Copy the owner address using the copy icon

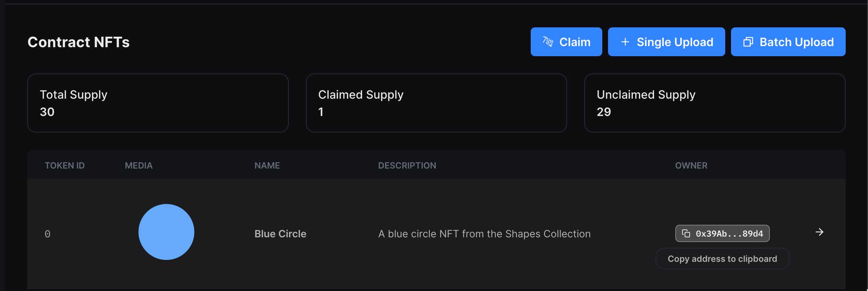tap(687, 233)
